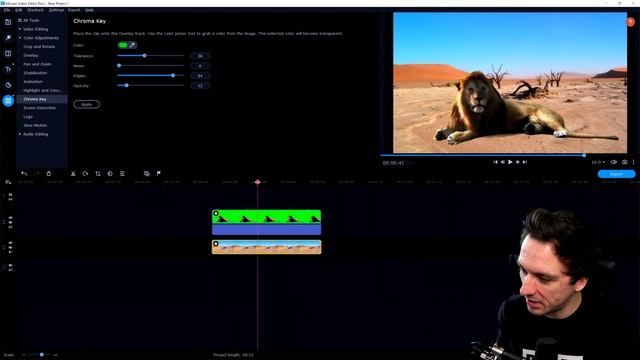
Task: Add a marker with the flag icon
Action: coord(159,173)
